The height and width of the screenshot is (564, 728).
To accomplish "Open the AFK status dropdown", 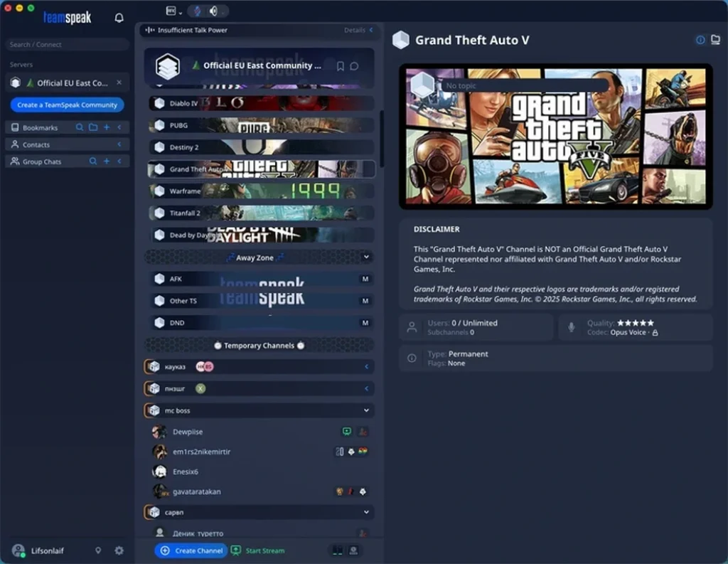I will point(173,11).
